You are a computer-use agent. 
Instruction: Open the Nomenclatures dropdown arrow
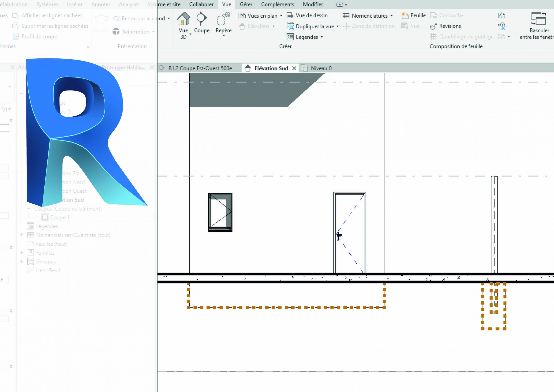coord(391,16)
